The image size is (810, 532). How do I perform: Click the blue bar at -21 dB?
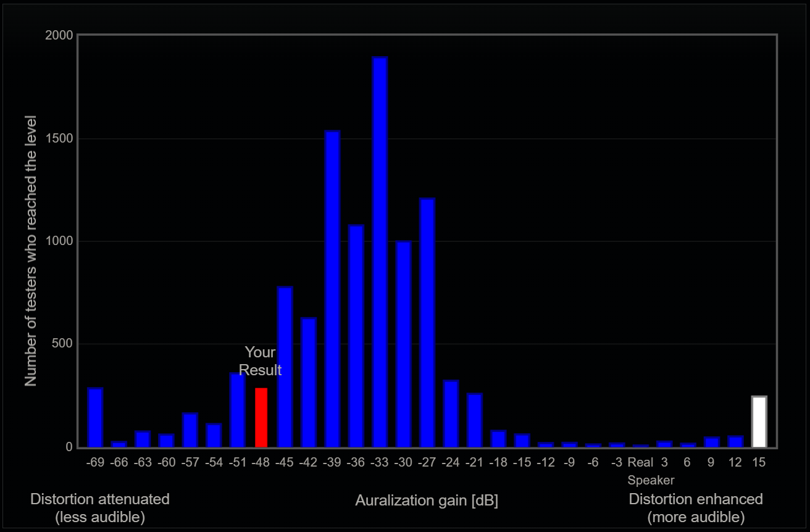click(475, 420)
